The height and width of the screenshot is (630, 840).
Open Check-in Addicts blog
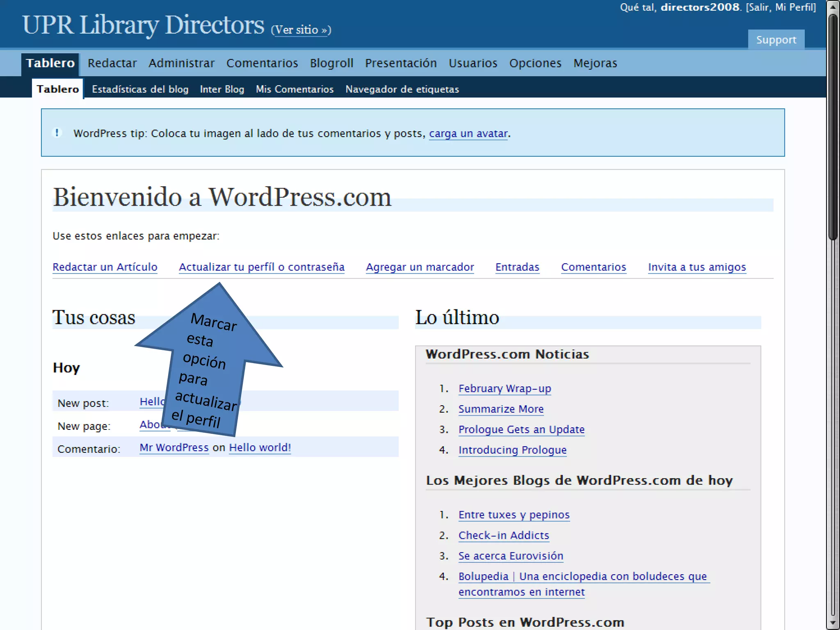click(504, 535)
